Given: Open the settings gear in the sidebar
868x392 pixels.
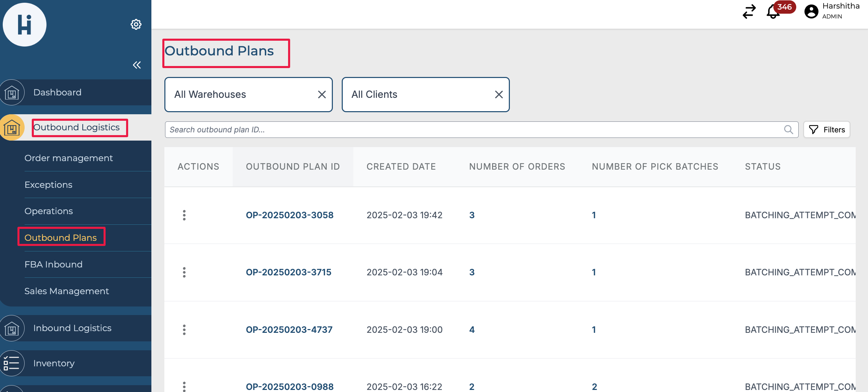Looking at the screenshot, I should [x=136, y=24].
